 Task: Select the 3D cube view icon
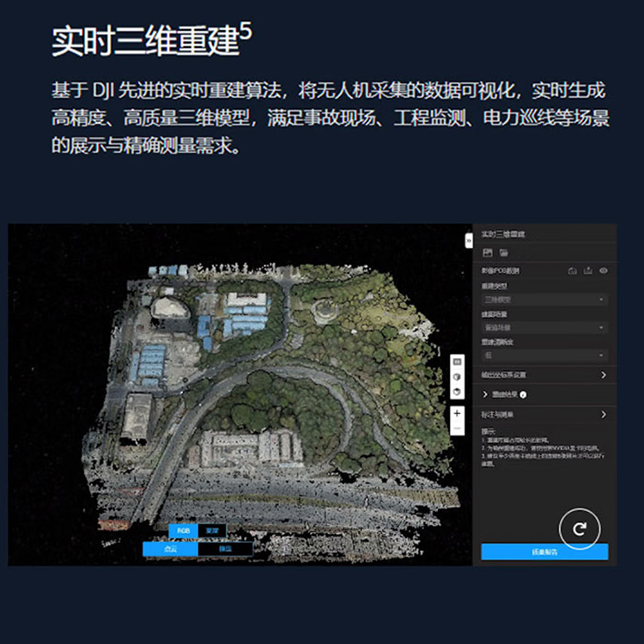coord(457,377)
